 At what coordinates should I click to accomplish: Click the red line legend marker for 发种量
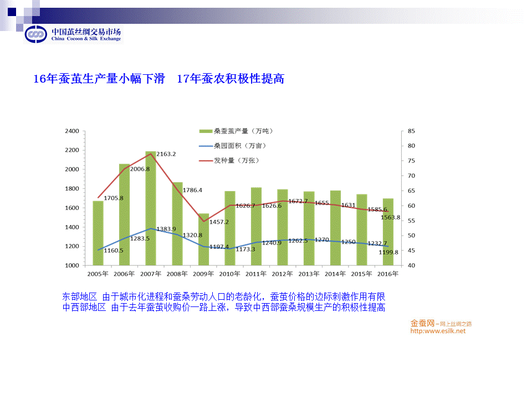[x=206, y=161]
